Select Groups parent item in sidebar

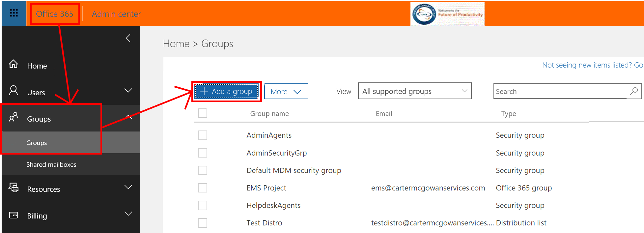[39, 119]
